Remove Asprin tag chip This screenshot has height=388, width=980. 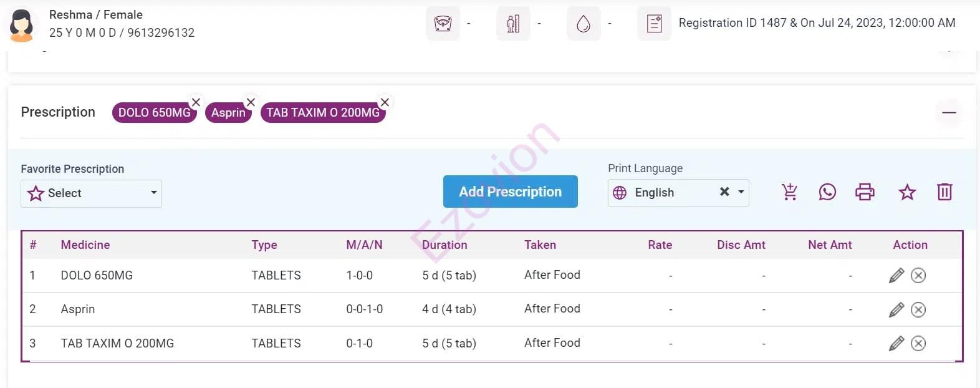[251, 102]
